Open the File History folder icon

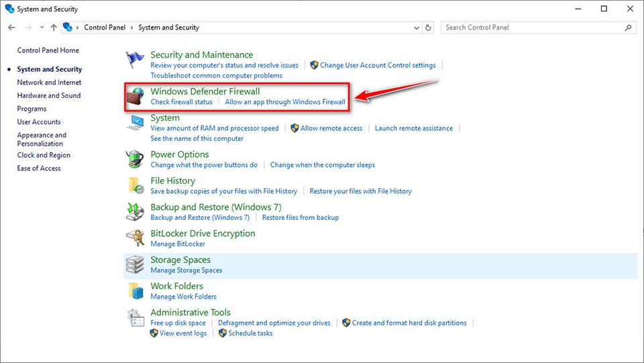click(x=136, y=186)
